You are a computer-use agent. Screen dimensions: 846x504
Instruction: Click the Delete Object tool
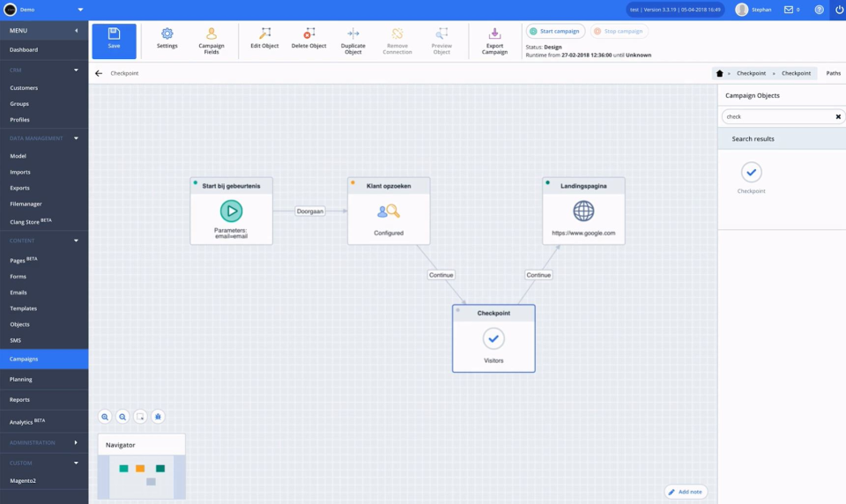(308, 39)
